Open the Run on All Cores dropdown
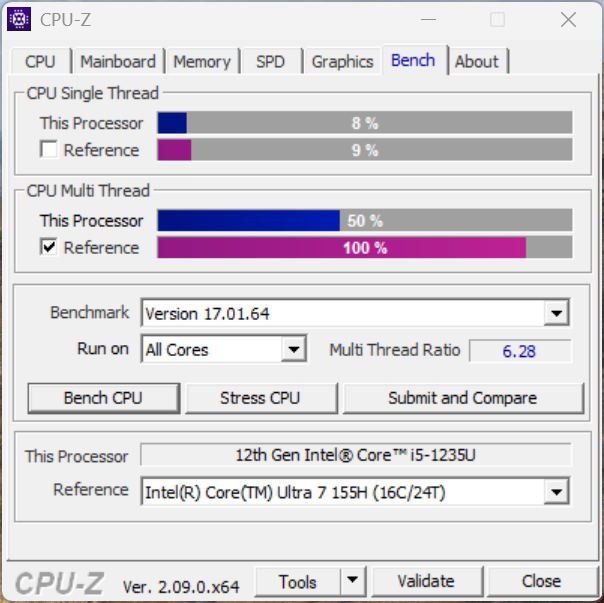 (294, 349)
